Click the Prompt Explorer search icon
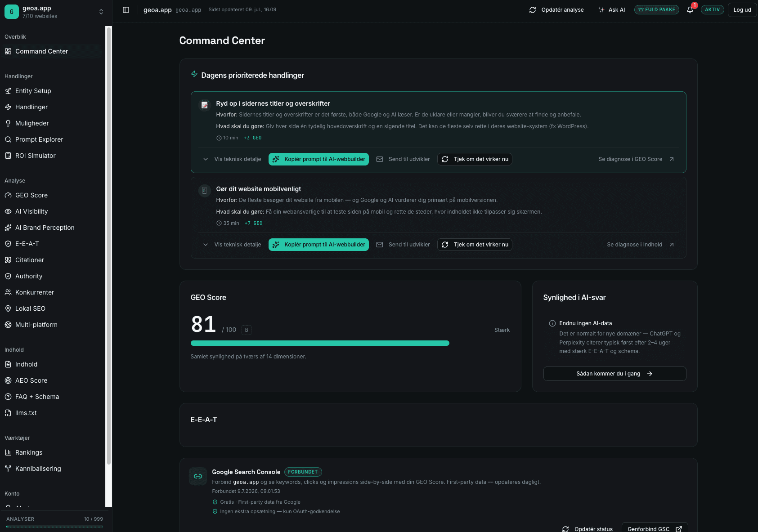 tap(8, 139)
